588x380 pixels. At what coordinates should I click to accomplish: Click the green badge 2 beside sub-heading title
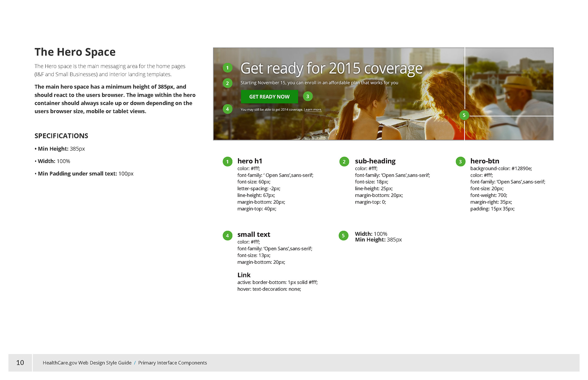[x=344, y=162]
